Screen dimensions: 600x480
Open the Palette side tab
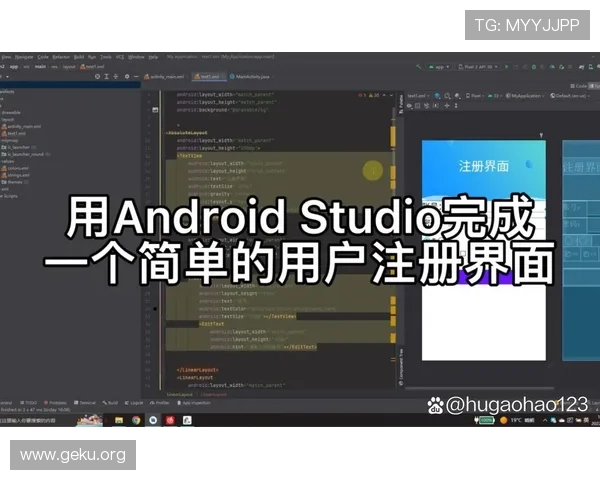401,104
